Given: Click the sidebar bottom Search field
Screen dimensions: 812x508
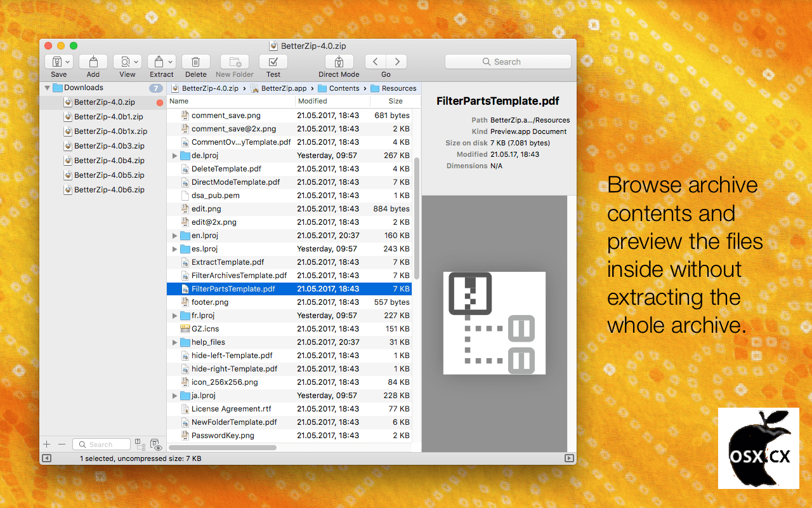Looking at the screenshot, I should (x=101, y=444).
